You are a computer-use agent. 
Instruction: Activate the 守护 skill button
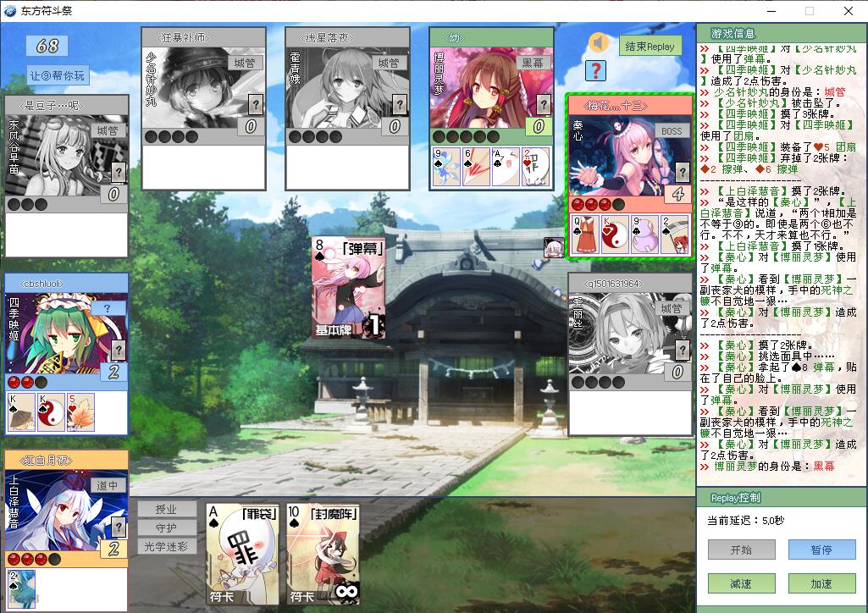pos(167,527)
